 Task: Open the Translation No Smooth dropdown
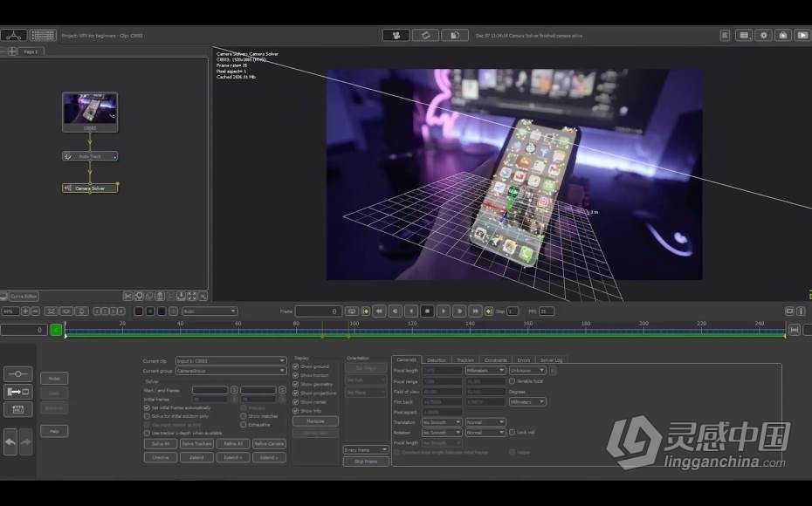(442, 422)
